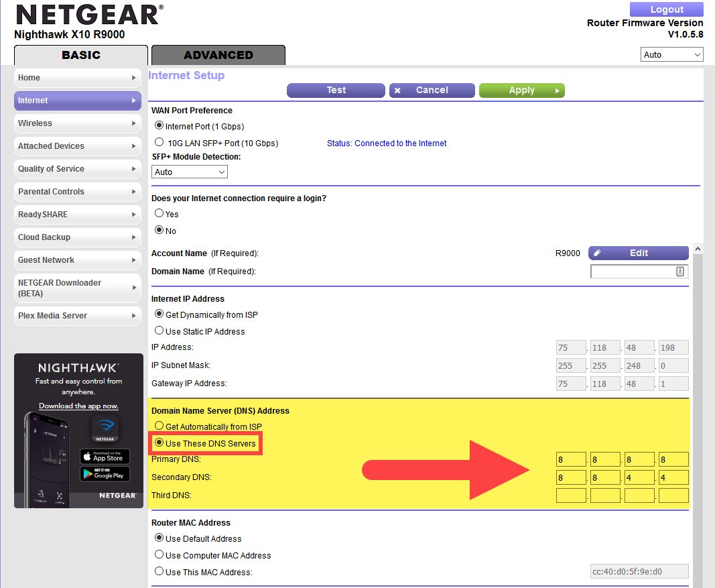Click the Router Firmware Version V1.0.5.8 text
This screenshot has height=588, width=715.
click(645, 28)
